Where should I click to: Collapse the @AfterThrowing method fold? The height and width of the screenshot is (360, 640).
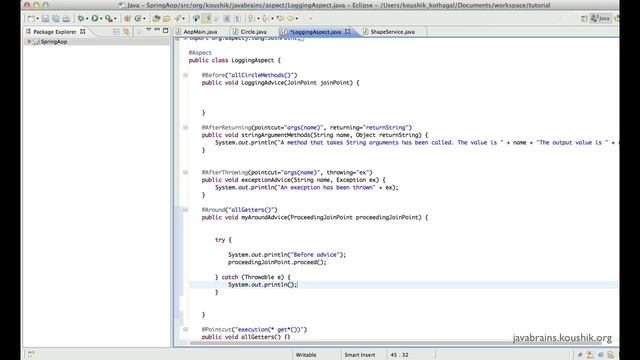(x=185, y=172)
